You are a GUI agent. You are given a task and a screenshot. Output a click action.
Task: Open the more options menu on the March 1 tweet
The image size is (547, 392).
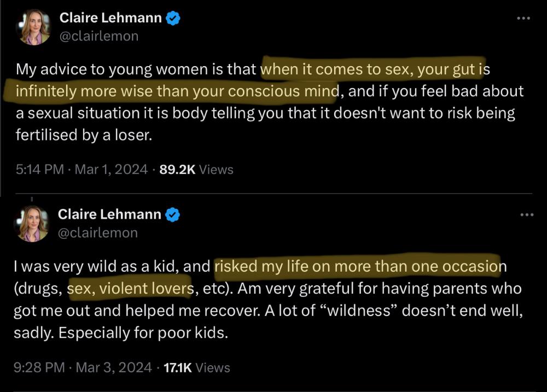[523, 19]
